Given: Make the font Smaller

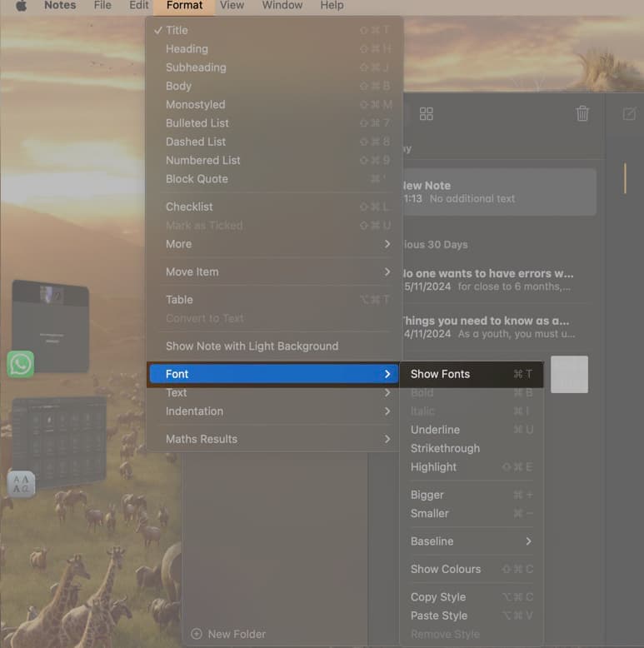Looking at the screenshot, I should pyautogui.click(x=472, y=513).
